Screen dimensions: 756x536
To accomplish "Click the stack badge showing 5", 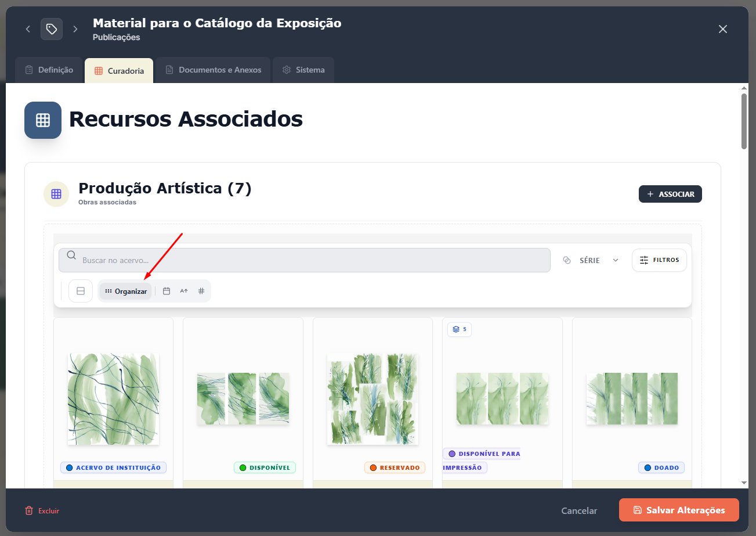I will tap(459, 329).
